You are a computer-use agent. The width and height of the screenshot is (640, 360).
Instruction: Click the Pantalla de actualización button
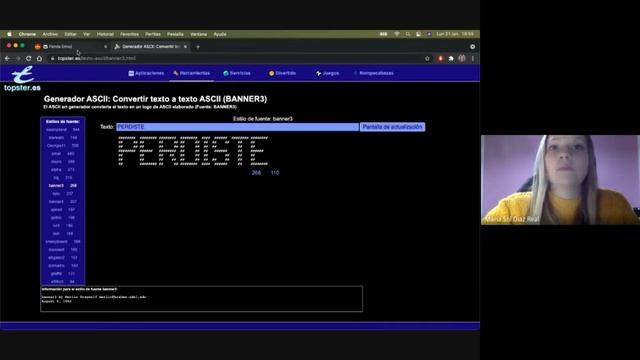pyautogui.click(x=392, y=127)
